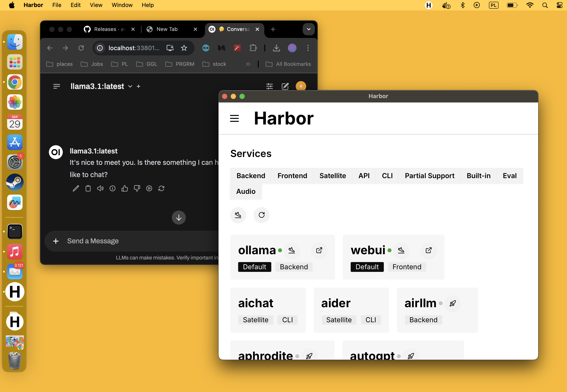The height and width of the screenshot is (392, 567).
Task: Click the Audio filter button in Harbor services
Action: pyautogui.click(x=246, y=191)
